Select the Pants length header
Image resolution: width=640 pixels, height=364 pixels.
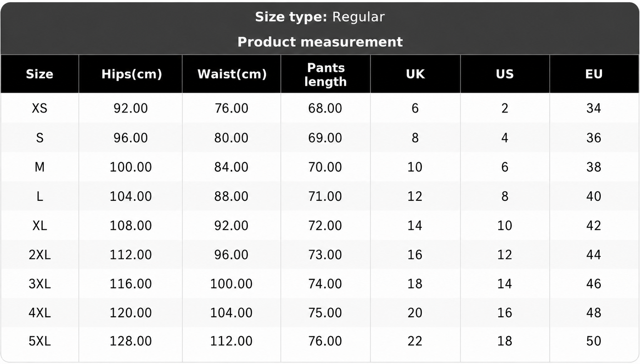326,75
